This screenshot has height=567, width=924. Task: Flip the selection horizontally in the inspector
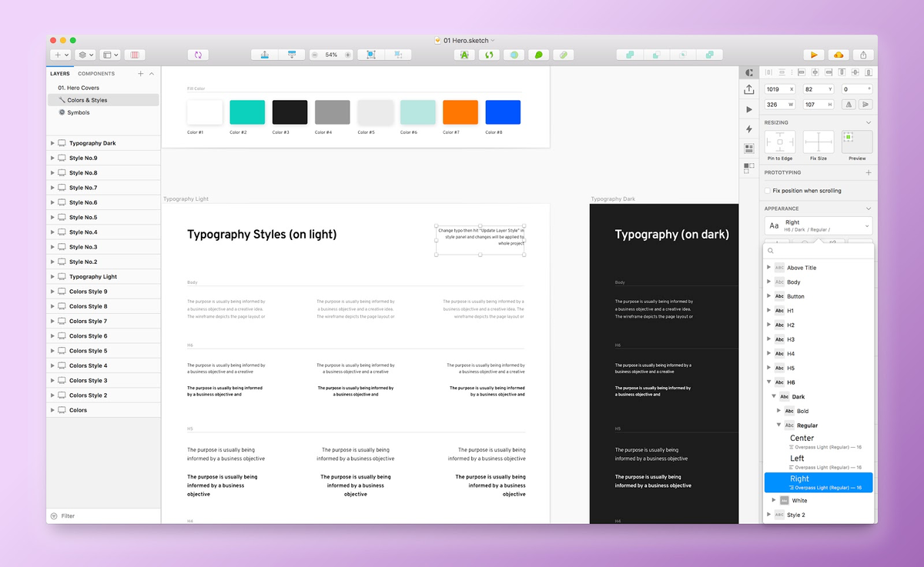click(x=849, y=104)
